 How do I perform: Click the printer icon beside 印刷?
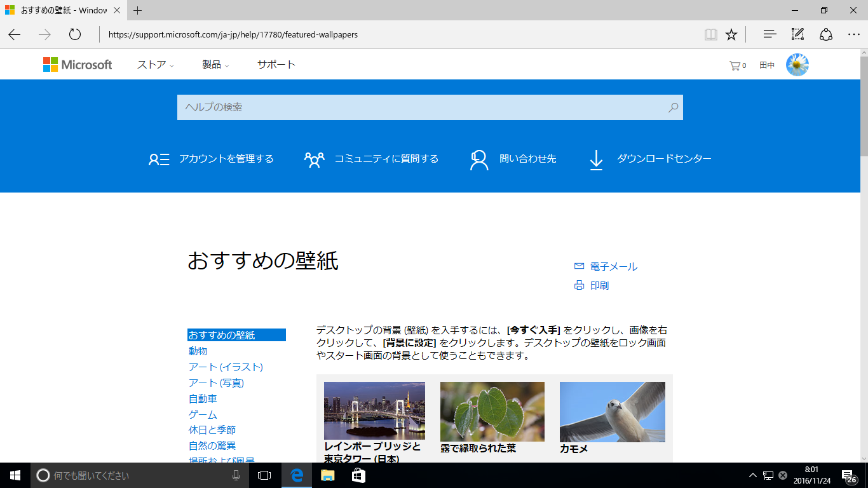click(578, 285)
